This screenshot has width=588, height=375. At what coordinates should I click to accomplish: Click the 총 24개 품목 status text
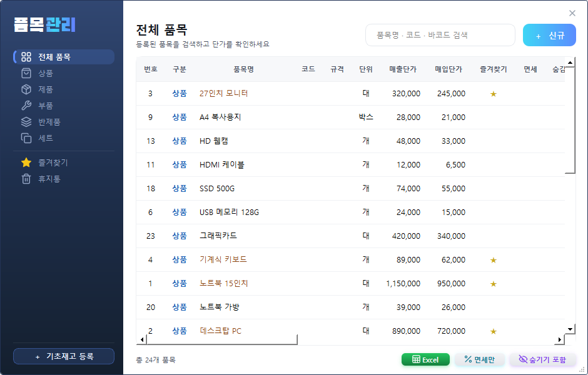[156, 360]
